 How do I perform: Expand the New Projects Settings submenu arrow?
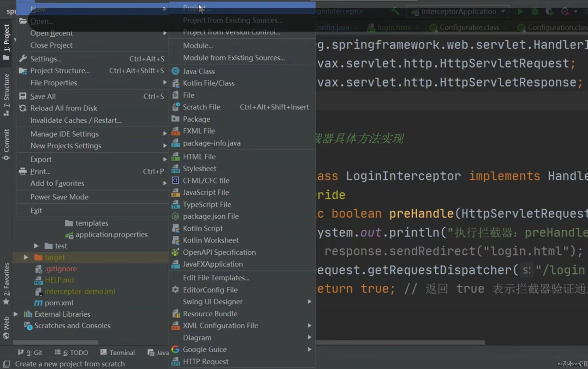pyautogui.click(x=165, y=146)
